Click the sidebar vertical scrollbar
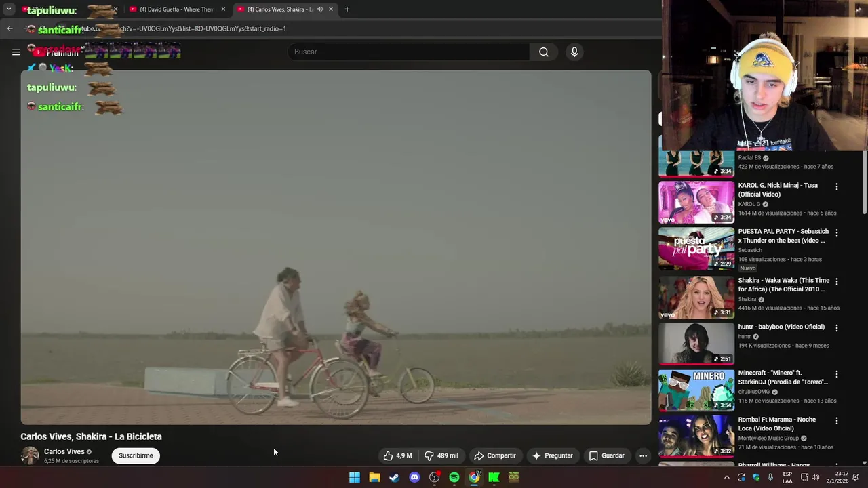The width and height of the screenshot is (868, 488). [x=864, y=183]
